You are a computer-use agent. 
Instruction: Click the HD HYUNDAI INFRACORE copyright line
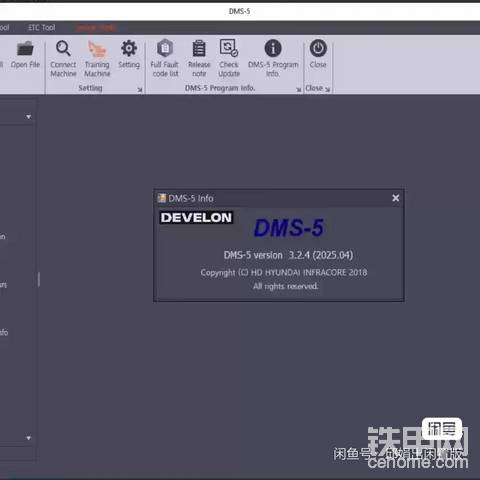(x=284, y=273)
